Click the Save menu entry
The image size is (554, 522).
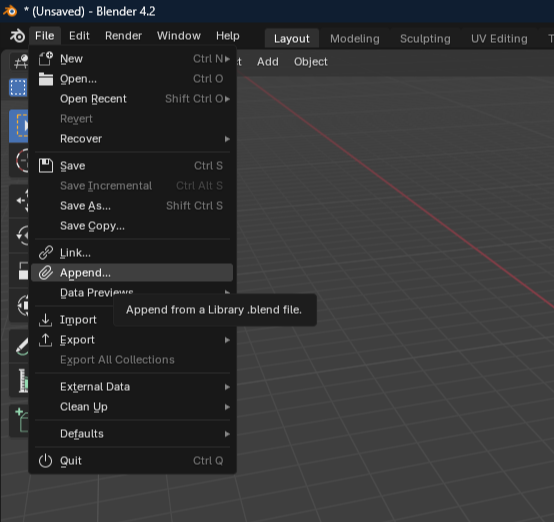(x=132, y=165)
